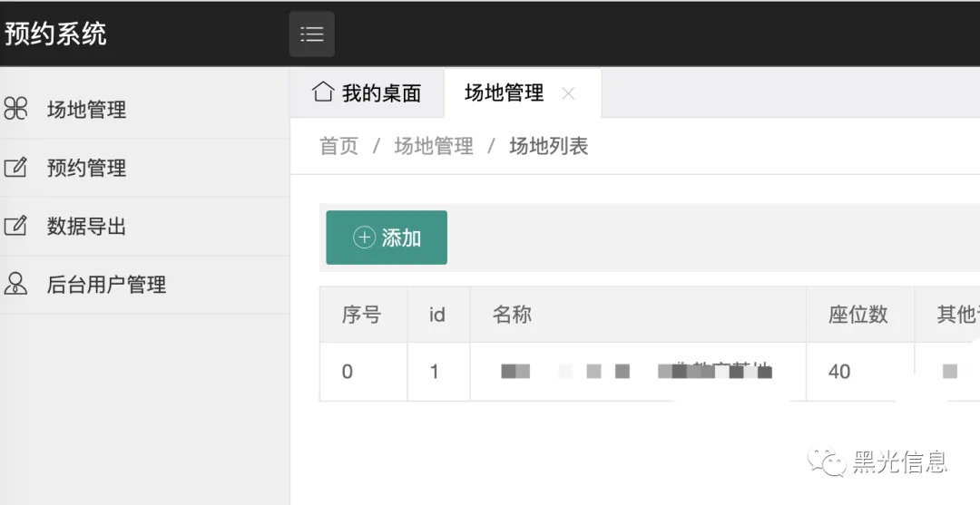Click the 预约系统 title in header
The height and width of the screenshot is (505, 980).
click(x=56, y=34)
